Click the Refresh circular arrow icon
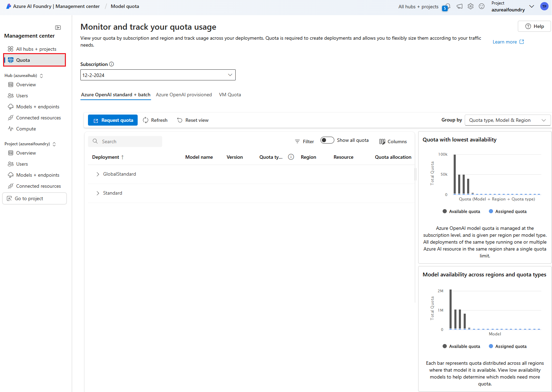 click(x=146, y=120)
